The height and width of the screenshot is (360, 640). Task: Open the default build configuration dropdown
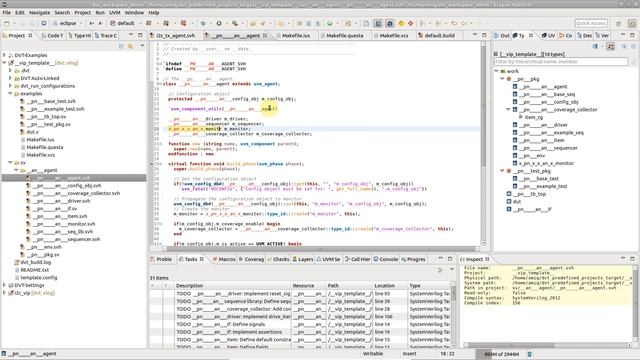pos(140,23)
